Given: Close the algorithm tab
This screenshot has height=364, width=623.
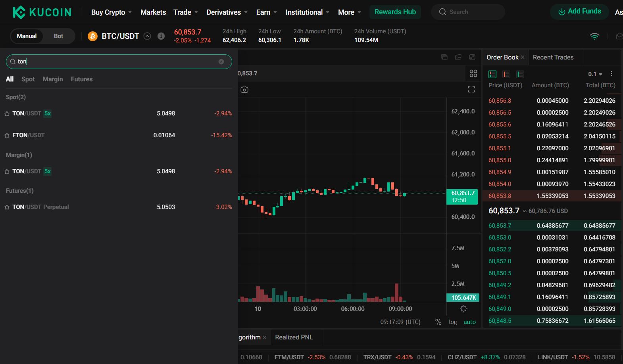Looking at the screenshot, I should pyautogui.click(x=265, y=337).
